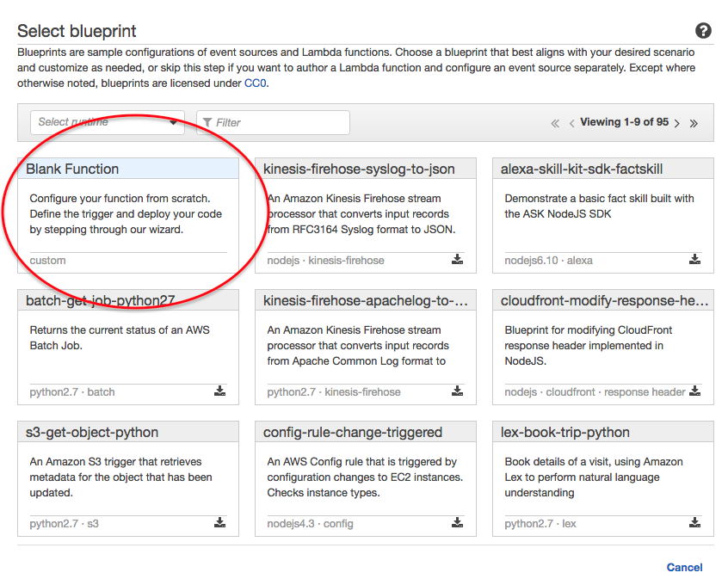Viewport: 728px width, 585px height.
Task: Download the config-rule-change-triggered blueprint
Action: (x=457, y=523)
